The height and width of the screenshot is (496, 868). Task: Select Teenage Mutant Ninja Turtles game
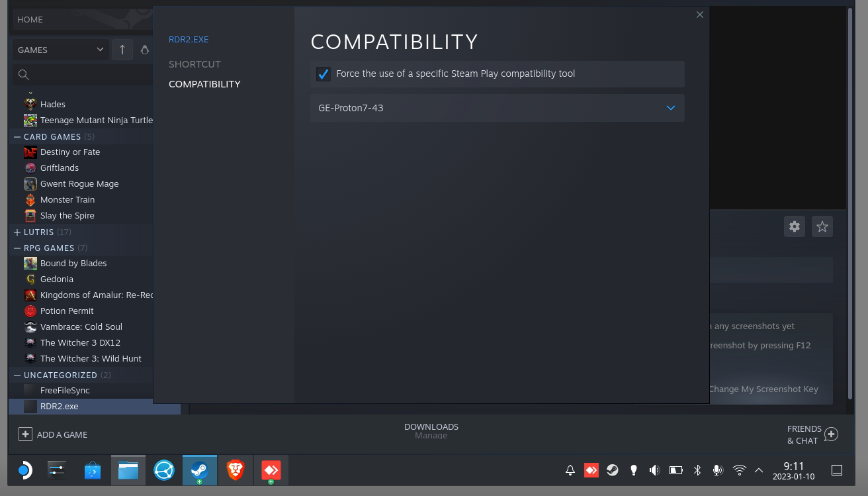97,120
